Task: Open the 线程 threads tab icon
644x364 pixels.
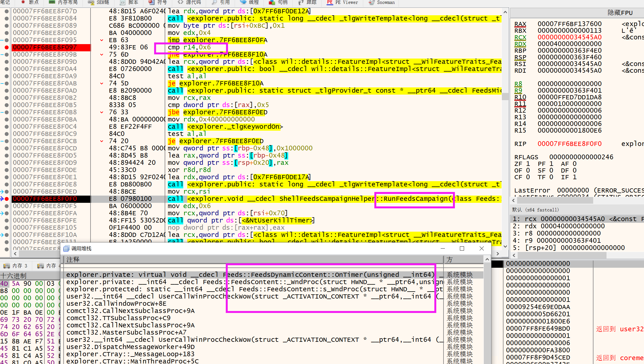Action: 243,2
